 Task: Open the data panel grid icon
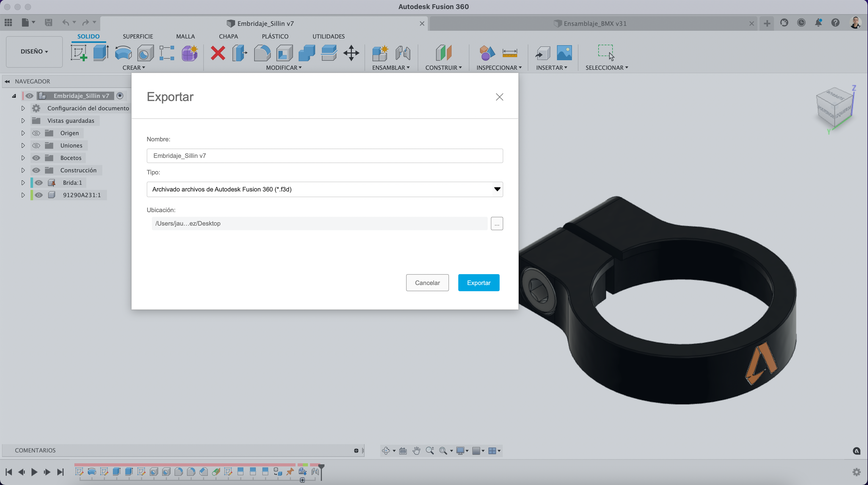[9, 22]
